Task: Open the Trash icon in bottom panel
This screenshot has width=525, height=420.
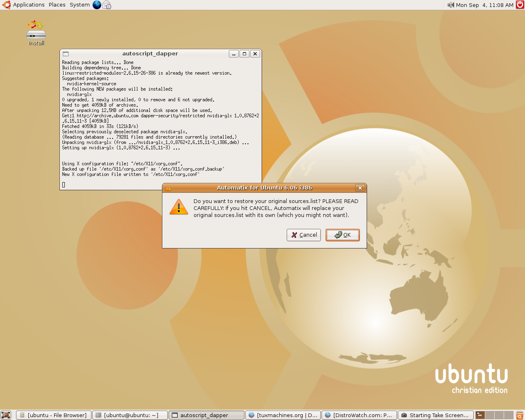Action: point(520,415)
